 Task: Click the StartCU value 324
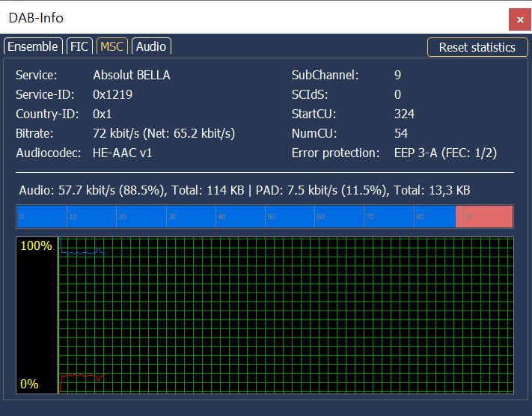click(404, 114)
